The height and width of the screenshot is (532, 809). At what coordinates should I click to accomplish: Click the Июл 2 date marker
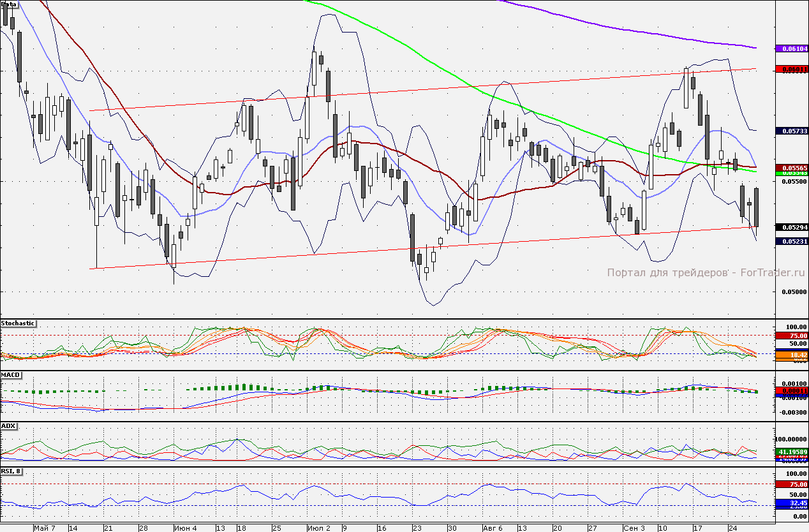coord(318,528)
